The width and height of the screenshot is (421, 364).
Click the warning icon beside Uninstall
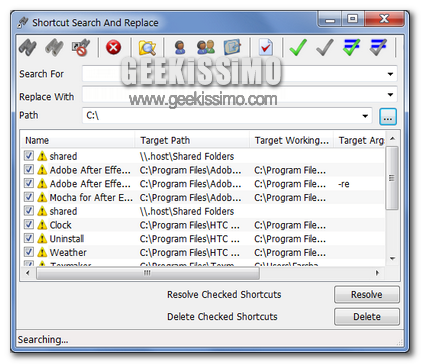coord(42,239)
